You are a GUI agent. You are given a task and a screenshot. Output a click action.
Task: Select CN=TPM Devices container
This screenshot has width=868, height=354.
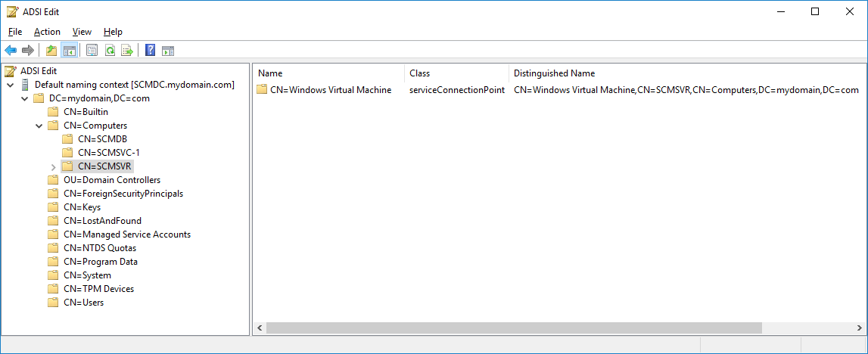pyautogui.click(x=98, y=289)
